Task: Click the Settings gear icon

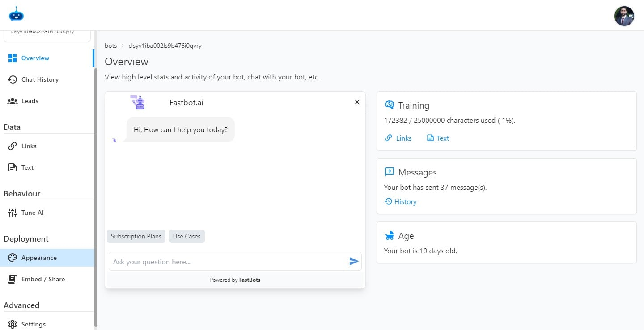Action: coord(13,324)
